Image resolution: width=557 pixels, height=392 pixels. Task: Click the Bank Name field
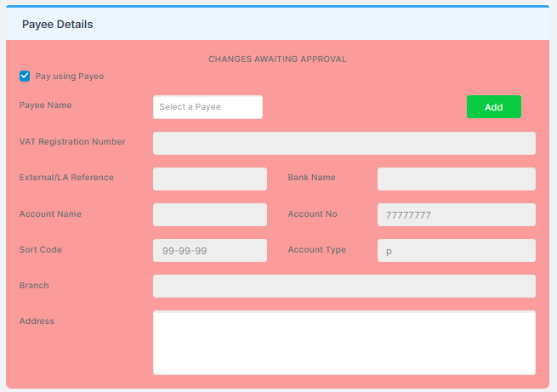click(x=457, y=179)
